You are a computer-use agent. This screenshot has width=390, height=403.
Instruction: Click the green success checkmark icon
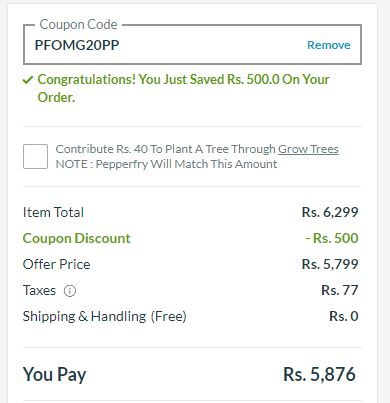28,80
